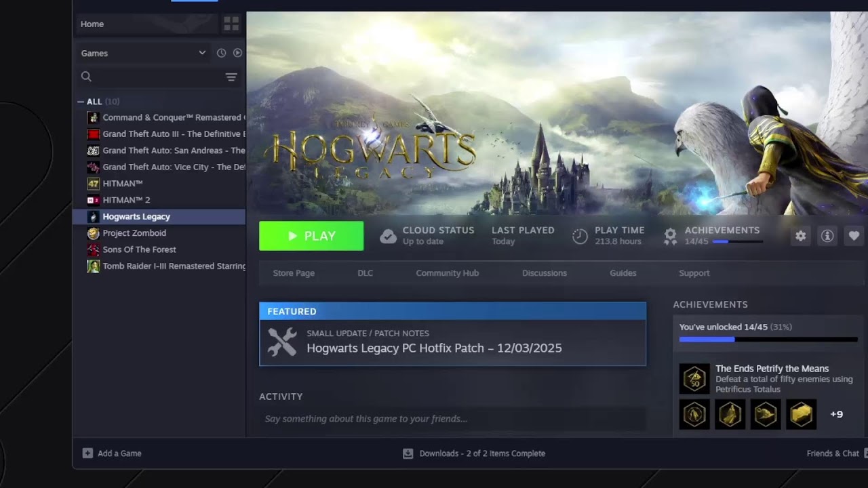Image resolution: width=868 pixels, height=488 pixels.
Task: Click the Add a Game link
Action: point(119,453)
